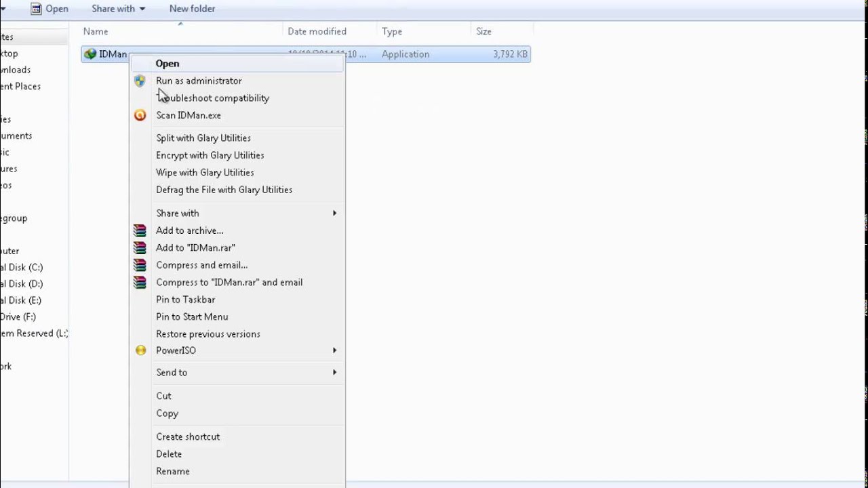
Task: Click the Open toolbar icon
Action: [37, 9]
